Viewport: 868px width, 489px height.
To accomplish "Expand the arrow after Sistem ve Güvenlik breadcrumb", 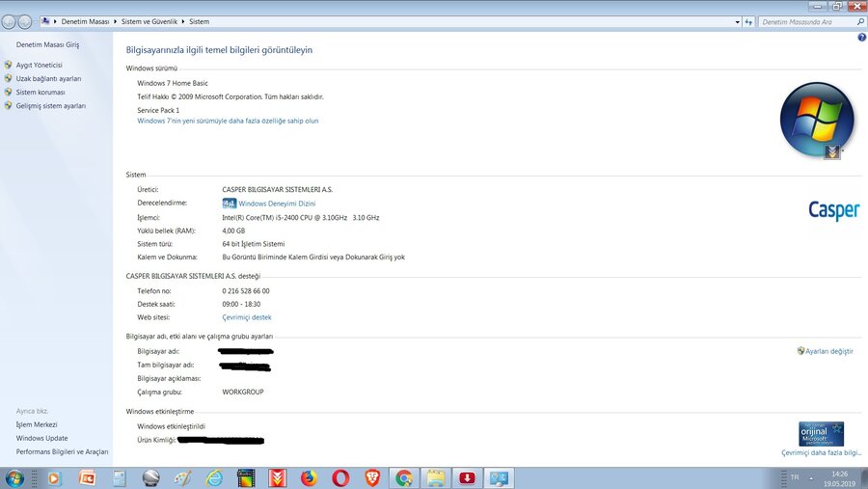I will 183,21.
